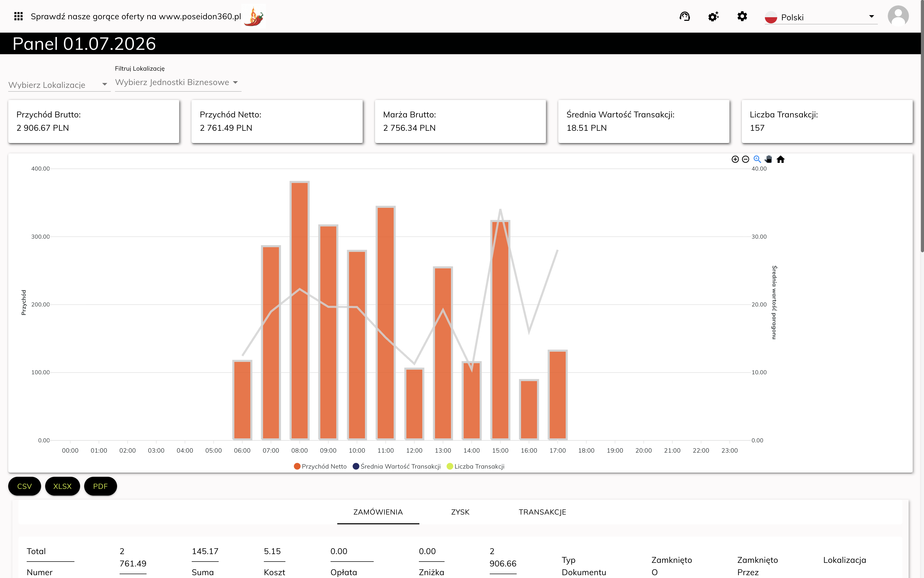This screenshot has width=924, height=578.
Task: Open the apps grid menu icon
Action: (18, 16)
